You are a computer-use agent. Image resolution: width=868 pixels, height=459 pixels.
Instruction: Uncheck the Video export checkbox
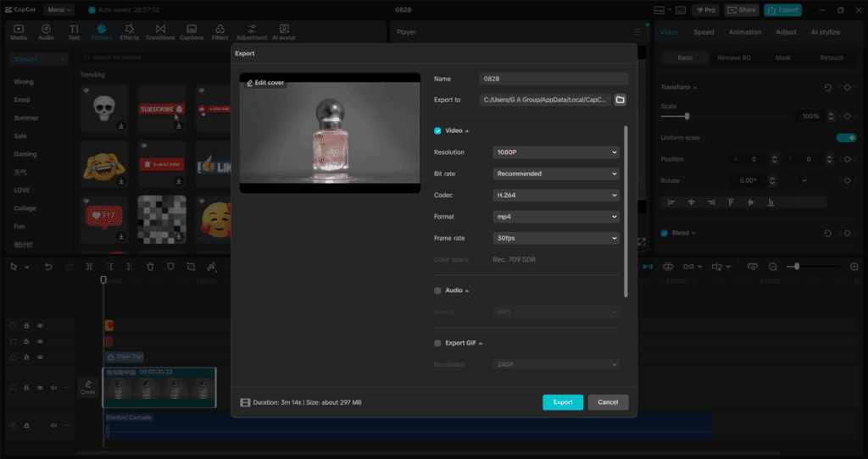[x=437, y=131]
